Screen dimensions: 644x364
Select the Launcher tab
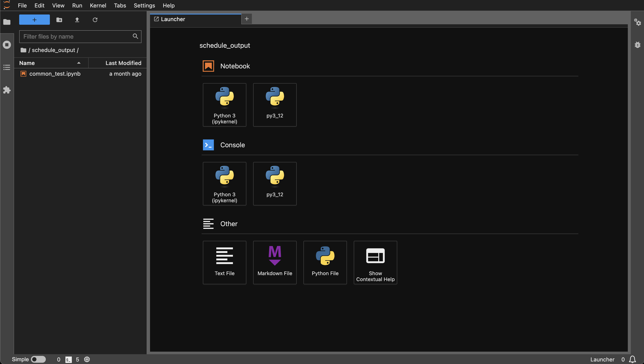[173, 19]
